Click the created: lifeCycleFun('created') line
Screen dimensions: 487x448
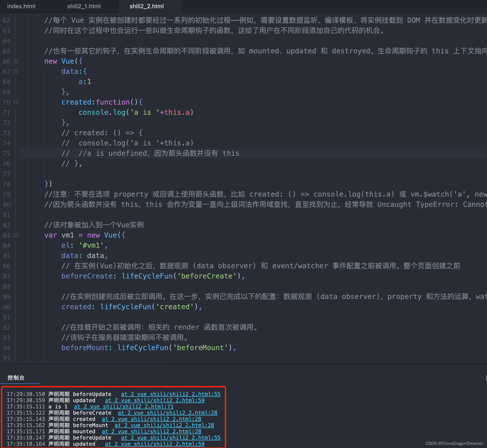(x=132, y=307)
